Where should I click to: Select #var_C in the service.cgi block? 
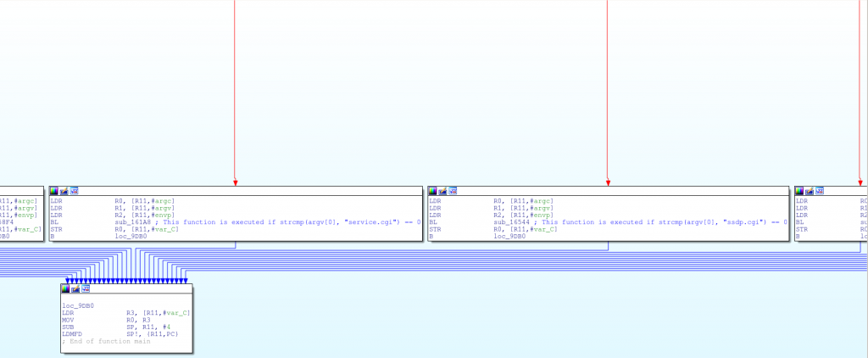164,229
